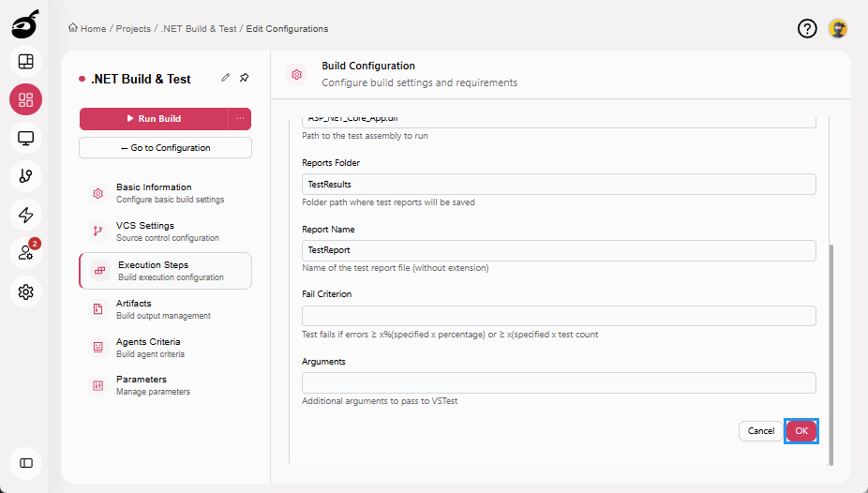Click the VCS Settings branch icon
Viewport: 868px width, 493px height.
(x=98, y=232)
